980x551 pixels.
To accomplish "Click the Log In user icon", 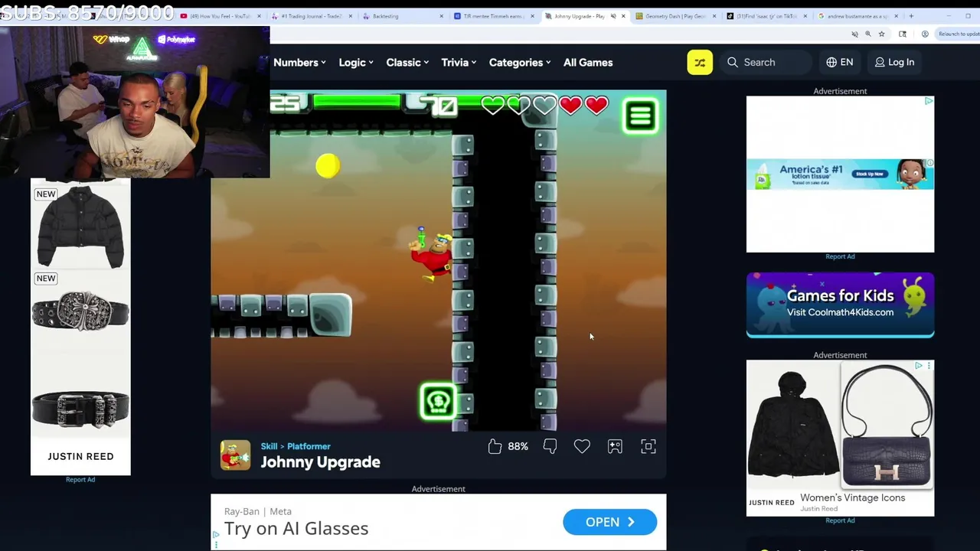I will (880, 62).
